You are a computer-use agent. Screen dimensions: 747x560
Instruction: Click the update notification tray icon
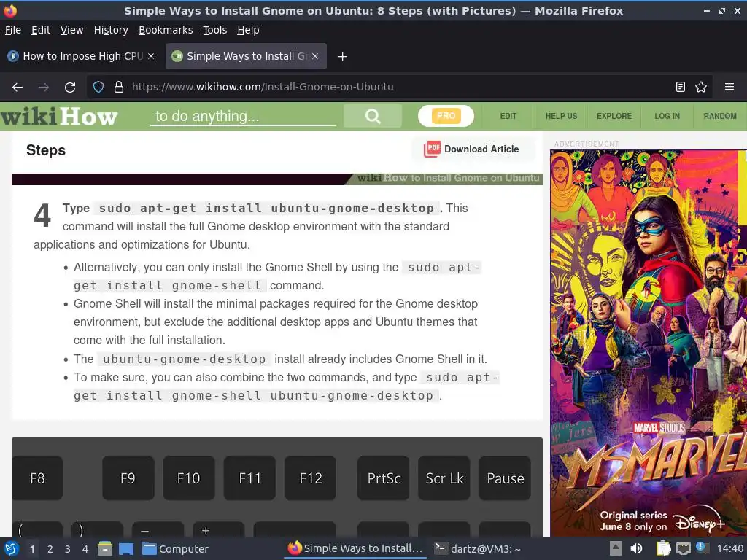[x=702, y=548]
